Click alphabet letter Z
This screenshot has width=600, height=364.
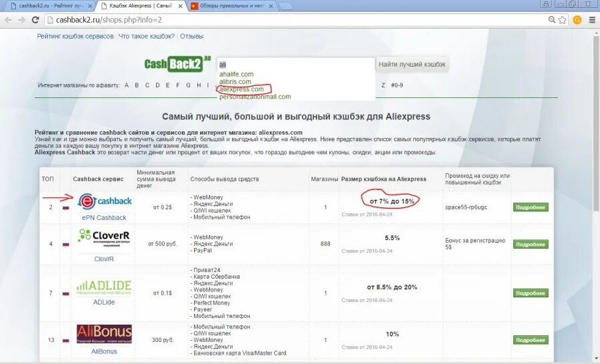[383, 85]
